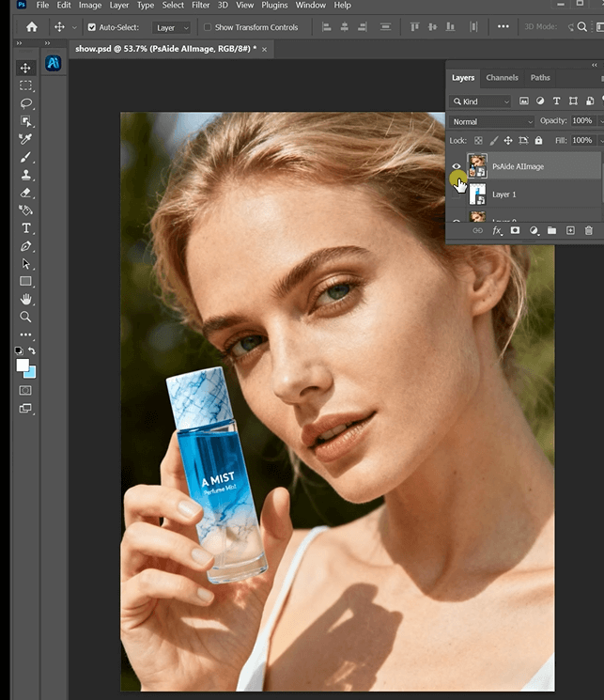Activate the Horizontal Type tool
Viewport: 604px width, 700px height.
[x=26, y=228]
